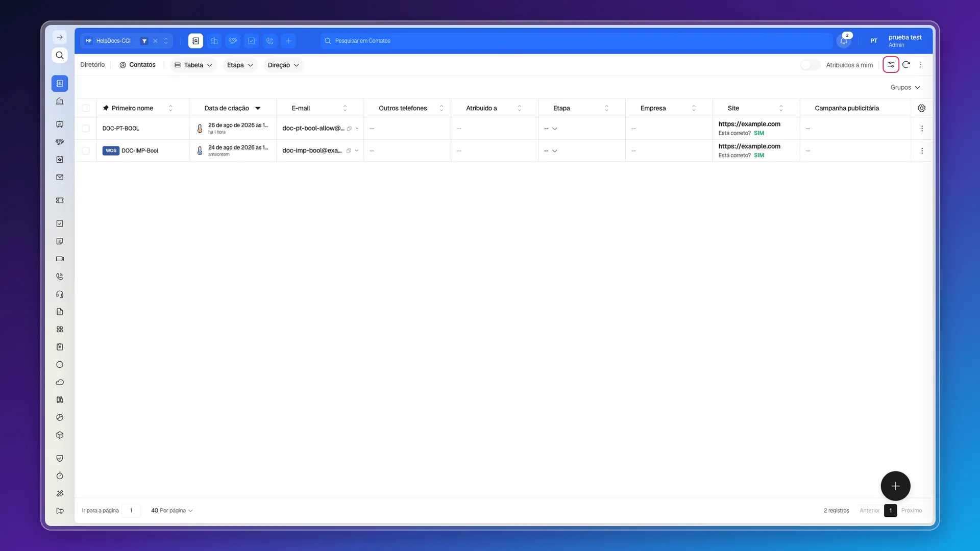Open the email icon in sidebar
Viewport: 980px width, 551px height.
[60, 177]
